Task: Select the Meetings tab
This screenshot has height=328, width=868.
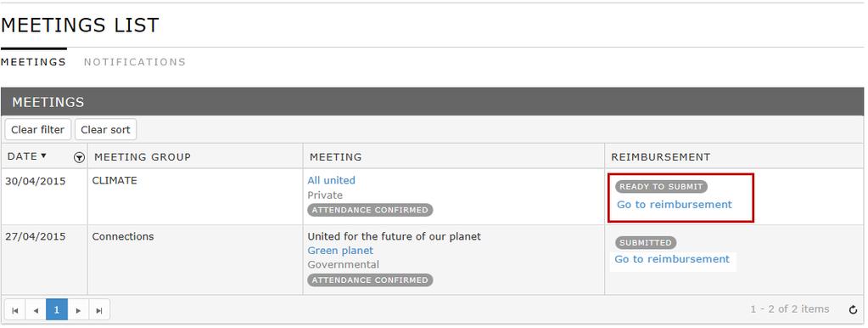Action: (33, 62)
